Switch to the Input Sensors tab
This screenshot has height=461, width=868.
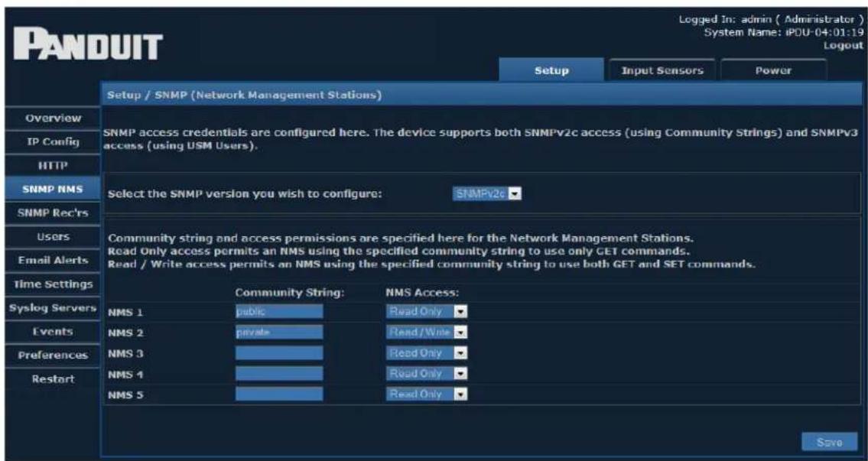662,70
